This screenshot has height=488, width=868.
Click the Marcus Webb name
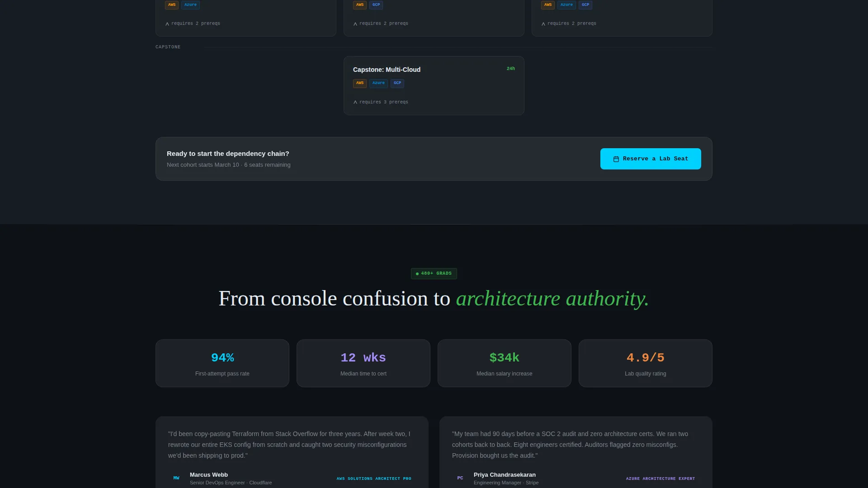click(209, 475)
